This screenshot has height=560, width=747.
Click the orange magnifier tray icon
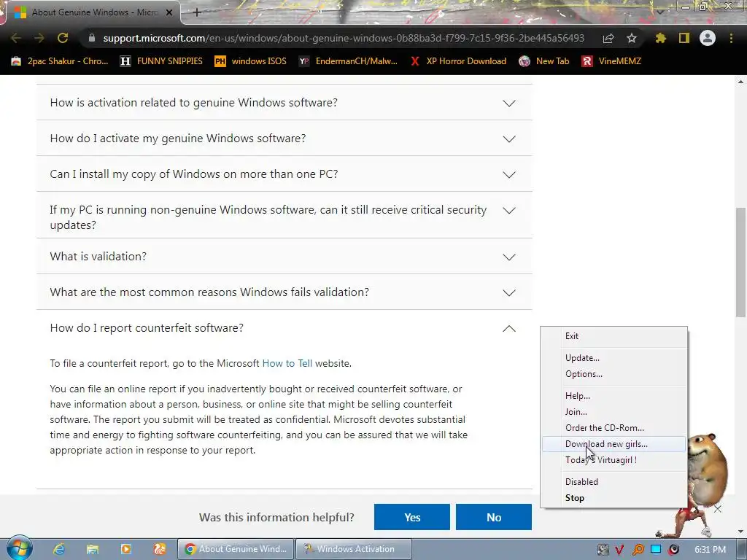pyautogui.click(x=638, y=550)
